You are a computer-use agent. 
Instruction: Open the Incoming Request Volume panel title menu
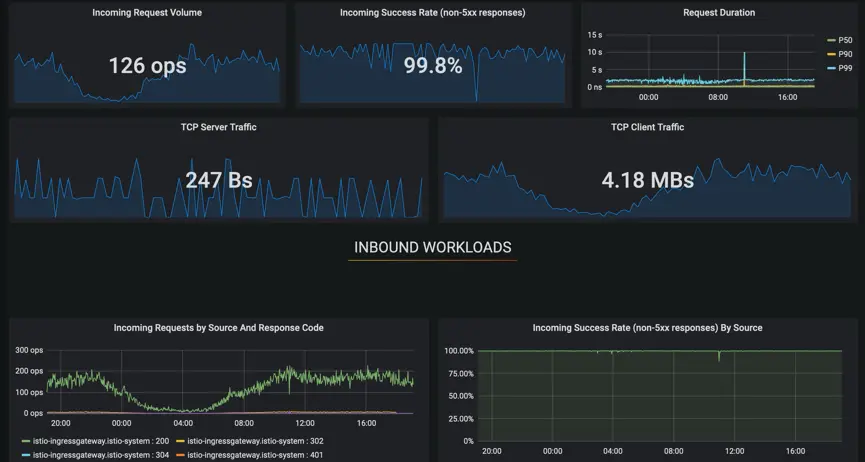(x=147, y=12)
